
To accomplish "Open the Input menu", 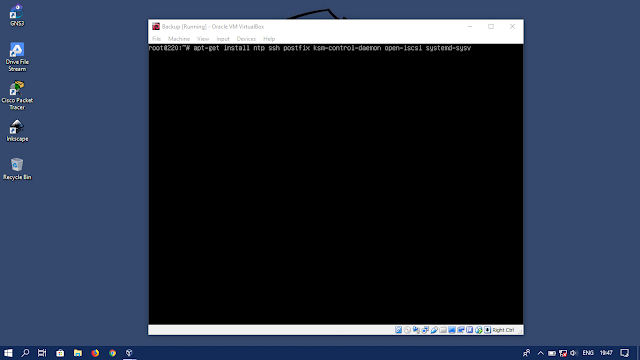I will pyautogui.click(x=223, y=39).
